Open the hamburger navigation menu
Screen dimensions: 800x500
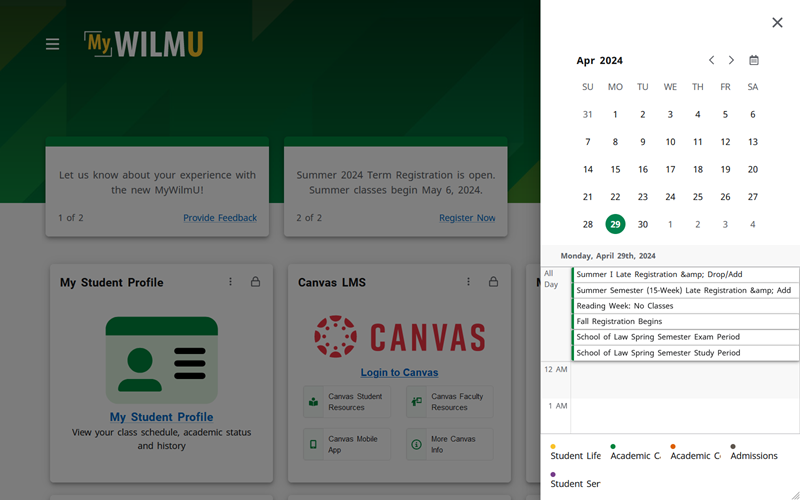[53, 44]
